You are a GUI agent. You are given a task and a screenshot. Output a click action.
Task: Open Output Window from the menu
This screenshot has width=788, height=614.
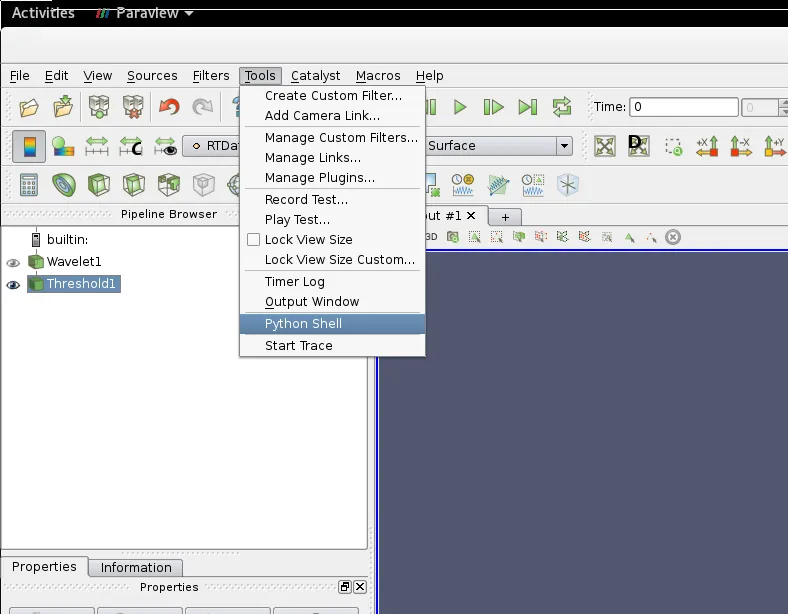pos(332,301)
